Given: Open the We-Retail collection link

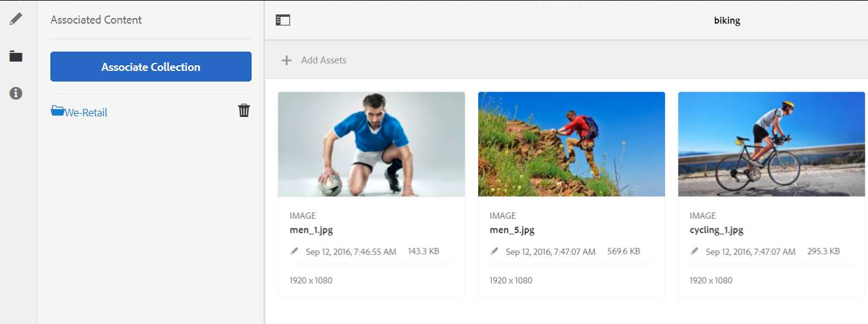Looking at the screenshot, I should (x=86, y=113).
